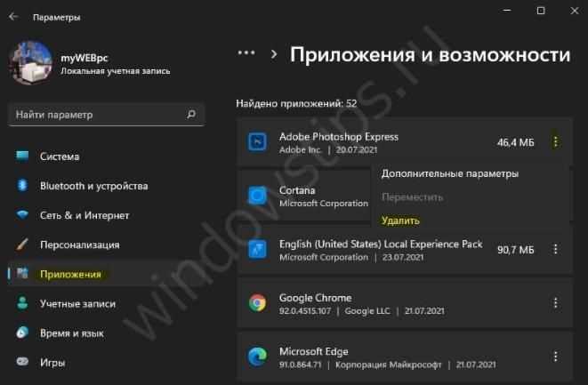588x385 pixels.
Task: Click the 90,7 МБ size value
Action: [515, 250]
